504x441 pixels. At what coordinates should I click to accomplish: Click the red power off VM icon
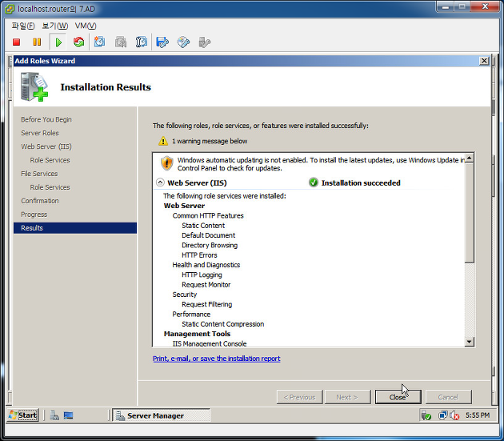tap(16, 42)
